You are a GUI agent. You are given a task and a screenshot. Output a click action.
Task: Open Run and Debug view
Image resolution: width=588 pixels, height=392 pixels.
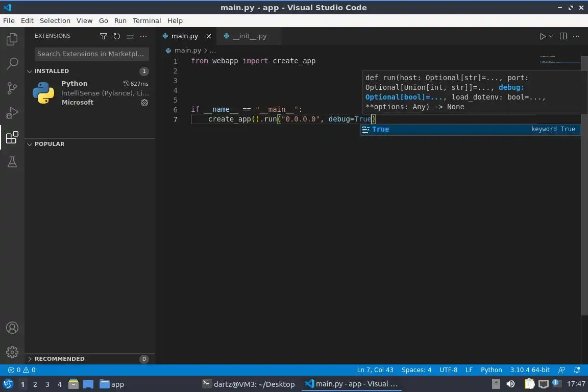point(12,112)
